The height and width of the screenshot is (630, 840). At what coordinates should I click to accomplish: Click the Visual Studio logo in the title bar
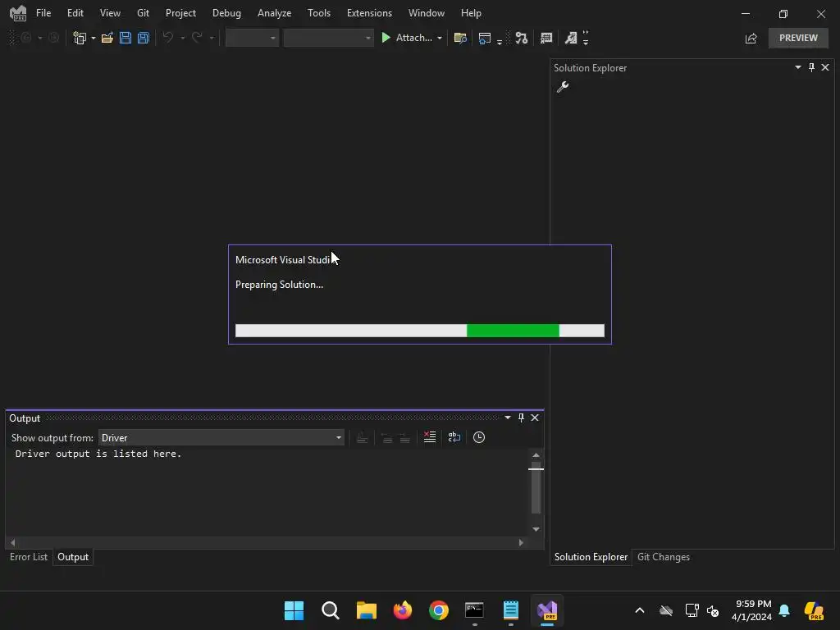point(18,13)
